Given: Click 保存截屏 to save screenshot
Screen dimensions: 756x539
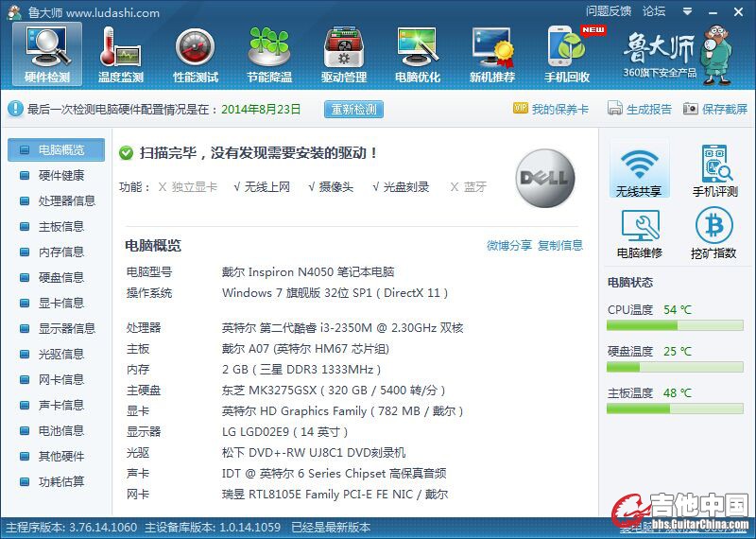Looking at the screenshot, I should click(x=715, y=109).
